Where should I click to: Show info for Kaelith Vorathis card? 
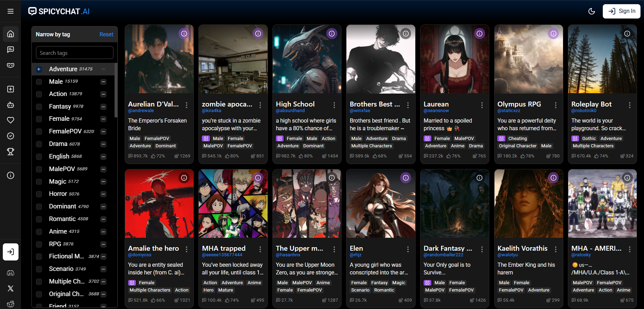(x=554, y=178)
